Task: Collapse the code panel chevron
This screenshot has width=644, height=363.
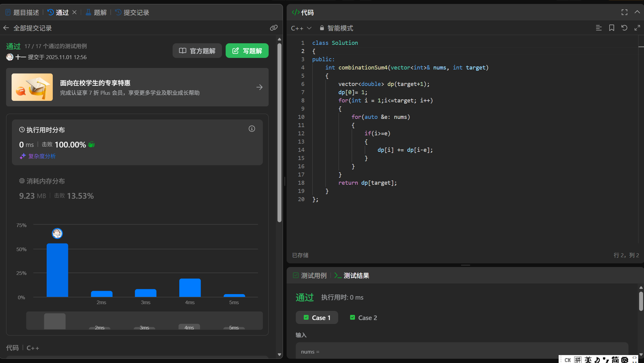Action: pos(637,12)
